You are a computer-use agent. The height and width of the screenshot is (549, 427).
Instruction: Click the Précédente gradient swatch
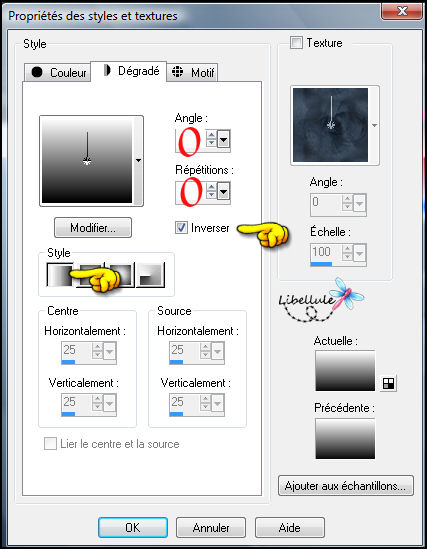[x=345, y=438]
